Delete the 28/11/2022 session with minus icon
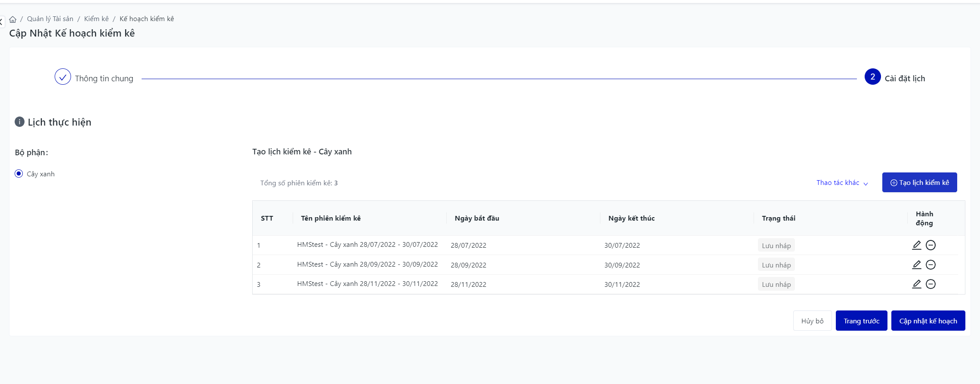980x384 pixels. click(931, 284)
